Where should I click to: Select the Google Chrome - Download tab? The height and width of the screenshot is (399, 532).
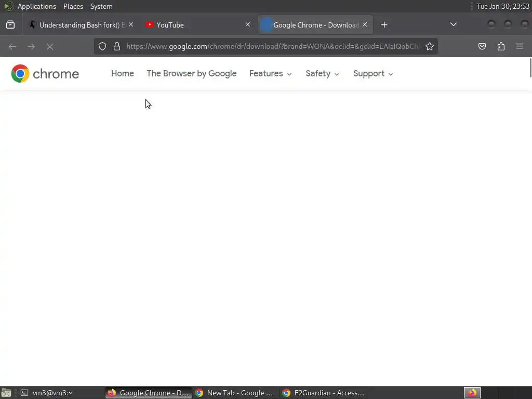[x=315, y=25]
